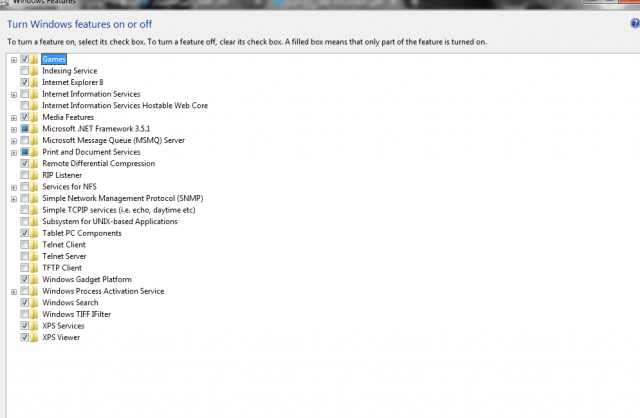Enable the Telnet Server checkbox
This screenshot has height=418, width=640.
coord(24,256)
